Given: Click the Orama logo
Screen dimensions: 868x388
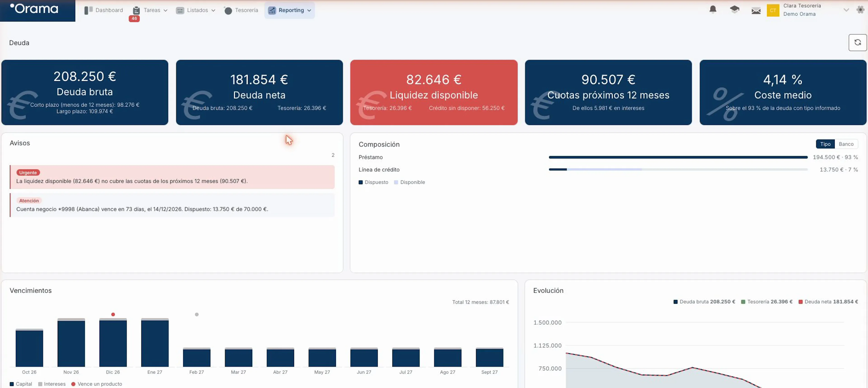Looking at the screenshot, I should 34,9.
